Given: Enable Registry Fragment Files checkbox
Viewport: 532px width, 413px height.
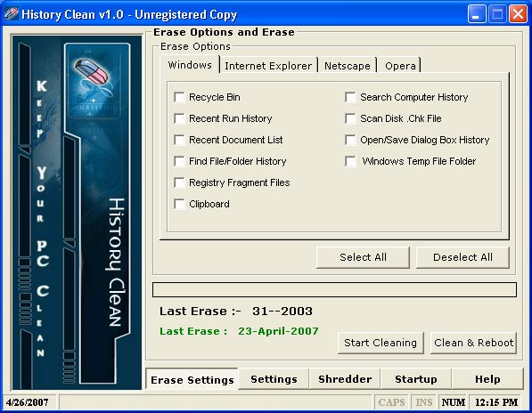Looking at the screenshot, I should (x=179, y=182).
